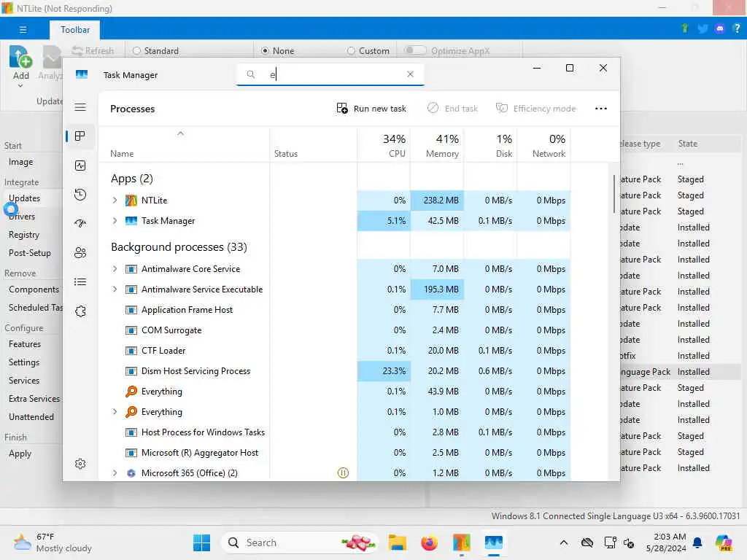Click the sort chevron above Name column
The width and height of the screenshot is (747, 560).
(x=181, y=134)
